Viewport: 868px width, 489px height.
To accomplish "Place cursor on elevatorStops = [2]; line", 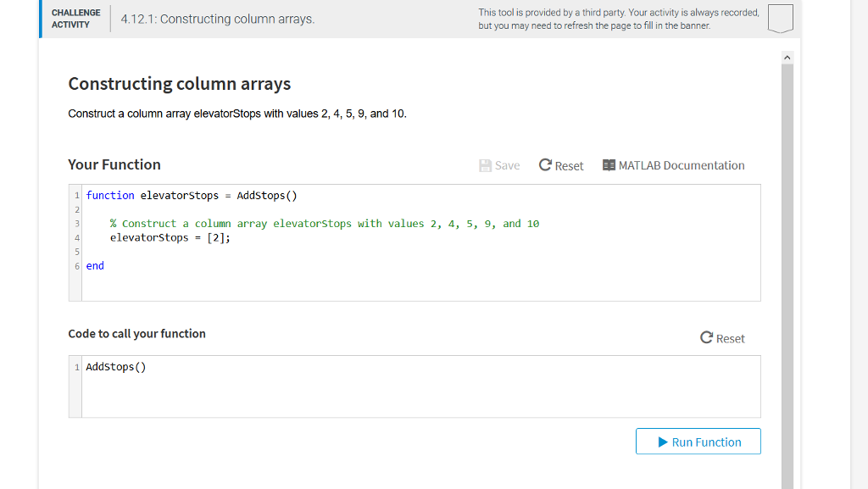I will pyautogui.click(x=170, y=238).
